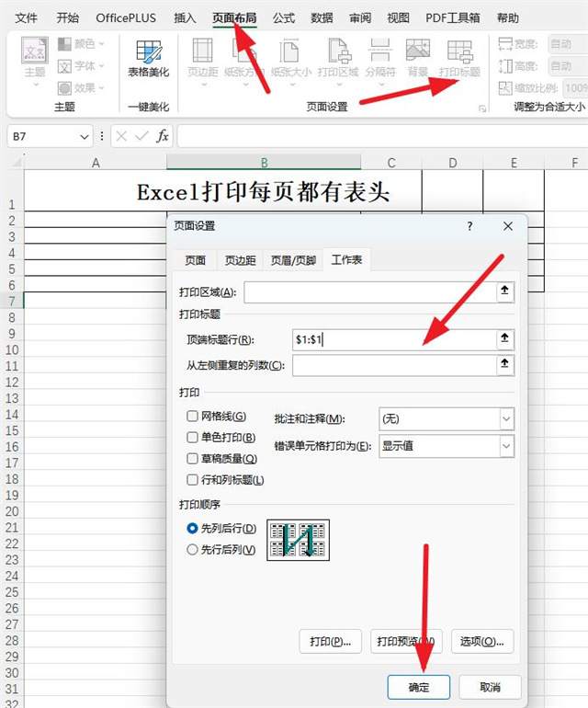Open the Paper Size (纸张大小) tool
This screenshot has width=588, height=708.
coord(291,61)
